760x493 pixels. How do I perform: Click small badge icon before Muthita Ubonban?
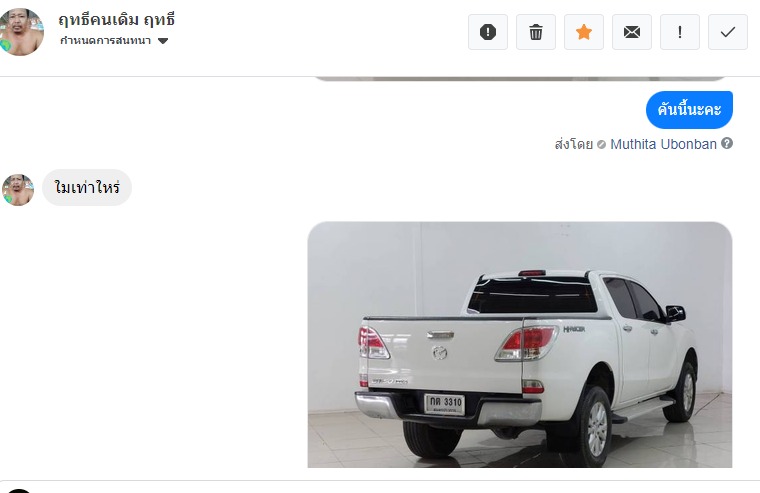[x=602, y=144]
